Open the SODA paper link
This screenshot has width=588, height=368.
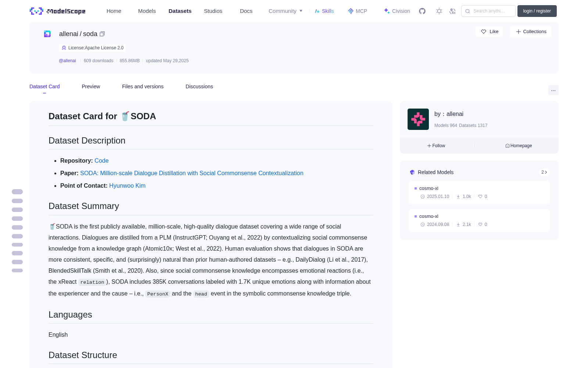[192, 173]
